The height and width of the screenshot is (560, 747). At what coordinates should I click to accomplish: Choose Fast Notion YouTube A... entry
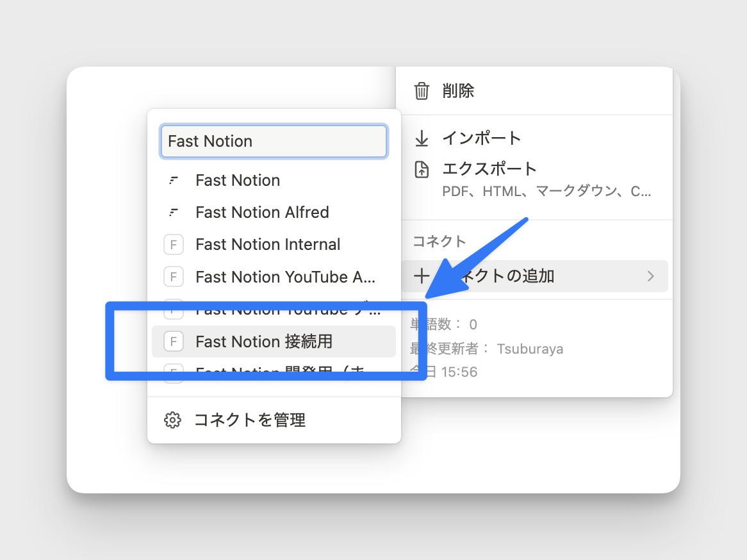274,277
